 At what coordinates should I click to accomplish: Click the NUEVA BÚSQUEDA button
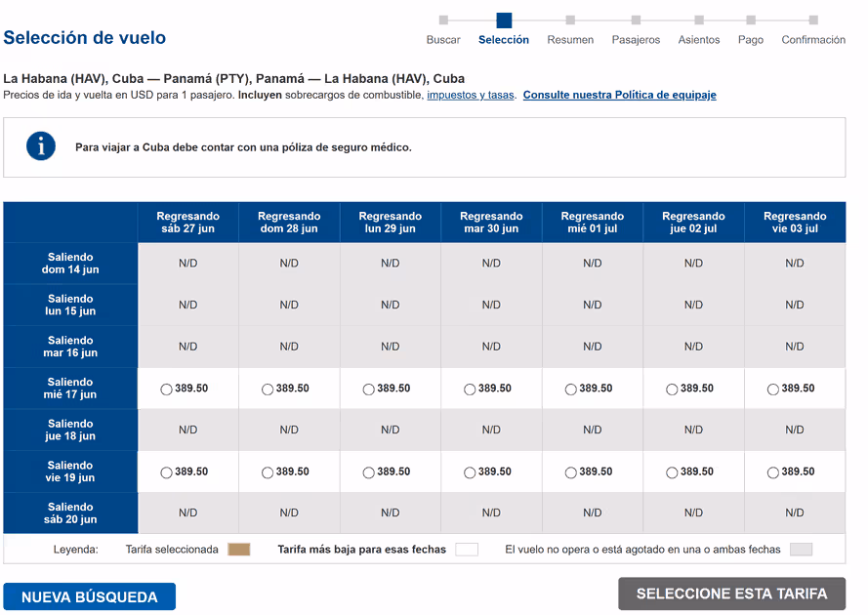point(89,596)
